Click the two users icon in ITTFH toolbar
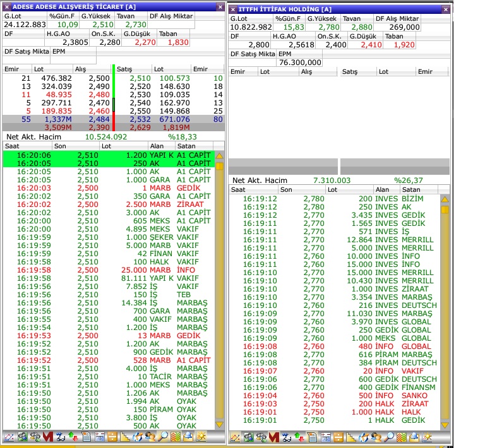The image size is (485, 448). (x=376, y=437)
